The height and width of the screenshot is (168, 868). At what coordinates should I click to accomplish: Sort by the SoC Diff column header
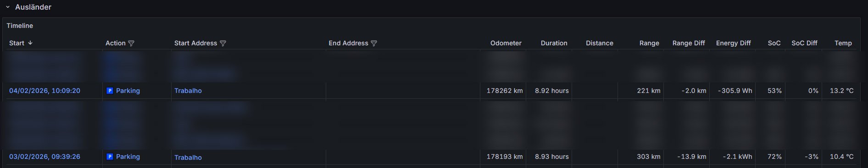(x=804, y=43)
